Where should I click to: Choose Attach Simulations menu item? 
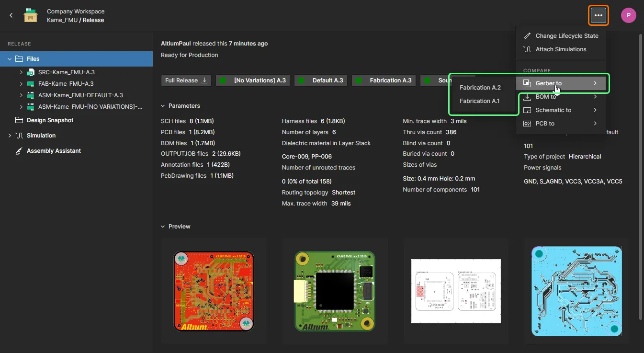click(x=561, y=49)
